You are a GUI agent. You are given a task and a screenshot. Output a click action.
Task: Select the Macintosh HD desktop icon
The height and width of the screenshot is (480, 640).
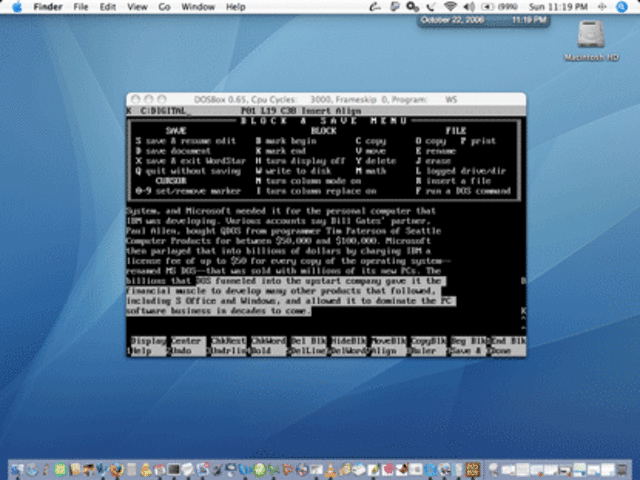[x=591, y=40]
